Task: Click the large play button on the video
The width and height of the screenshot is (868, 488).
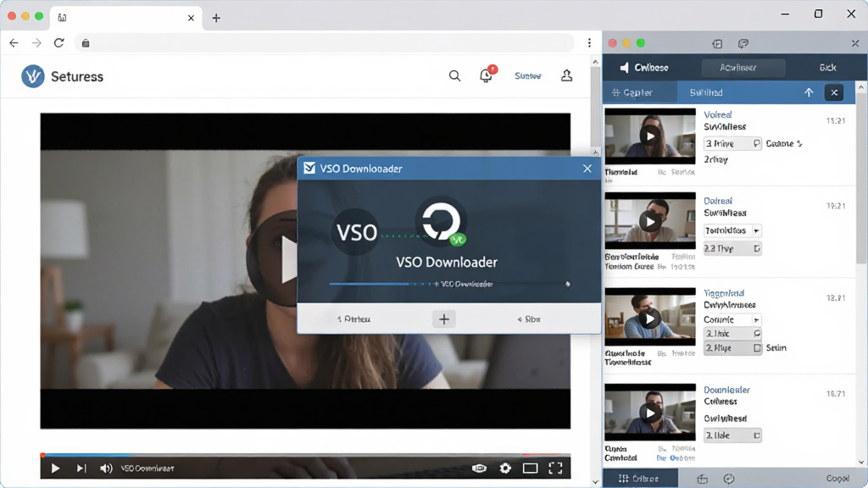Action: [272, 258]
